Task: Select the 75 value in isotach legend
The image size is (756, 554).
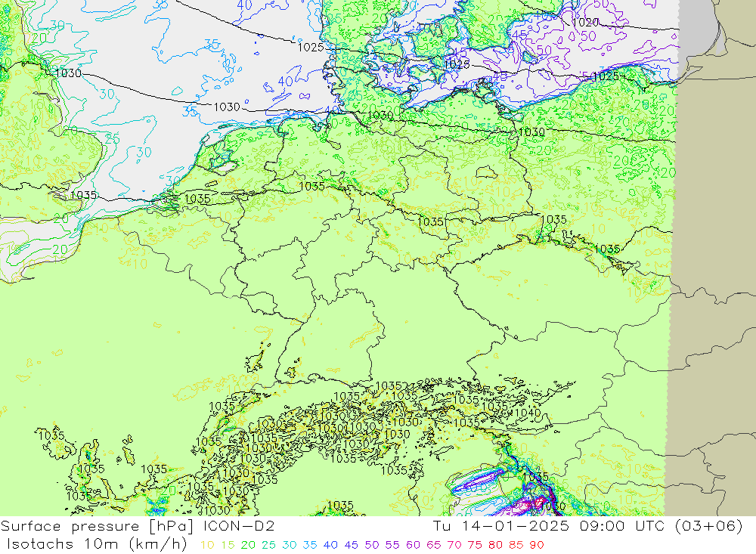Action: pyautogui.click(x=475, y=546)
